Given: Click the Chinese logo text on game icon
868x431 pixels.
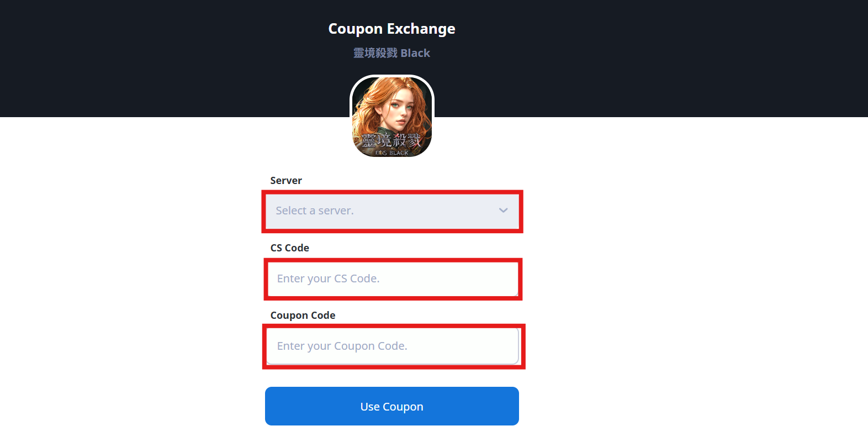Looking at the screenshot, I should coord(391,140).
